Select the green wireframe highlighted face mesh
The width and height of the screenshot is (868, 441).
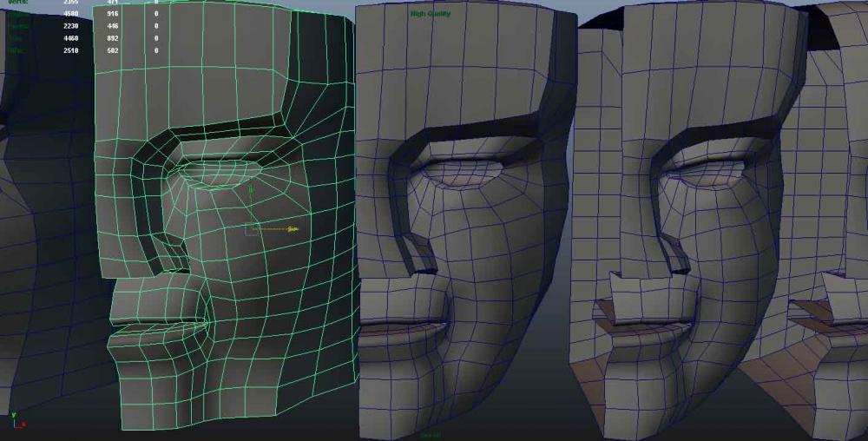(225, 216)
